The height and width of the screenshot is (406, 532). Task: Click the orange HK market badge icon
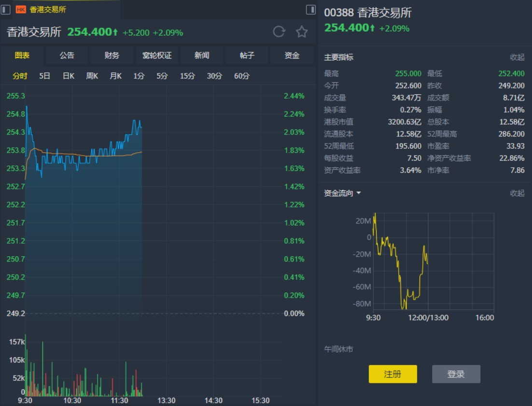click(21, 10)
